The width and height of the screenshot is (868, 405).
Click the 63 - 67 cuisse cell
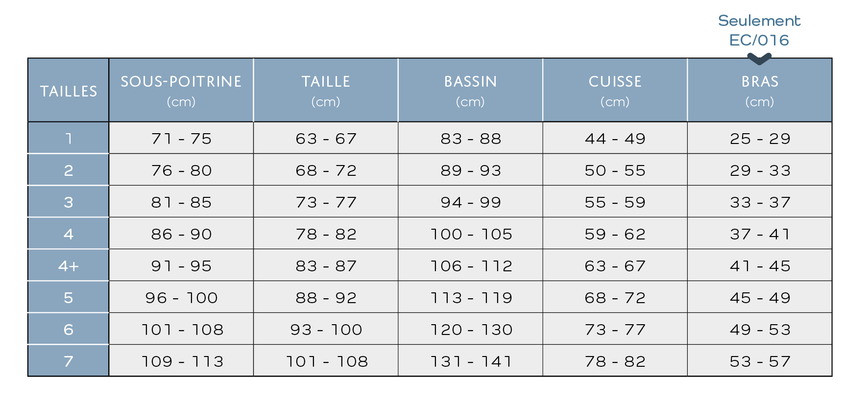tap(615, 266)
